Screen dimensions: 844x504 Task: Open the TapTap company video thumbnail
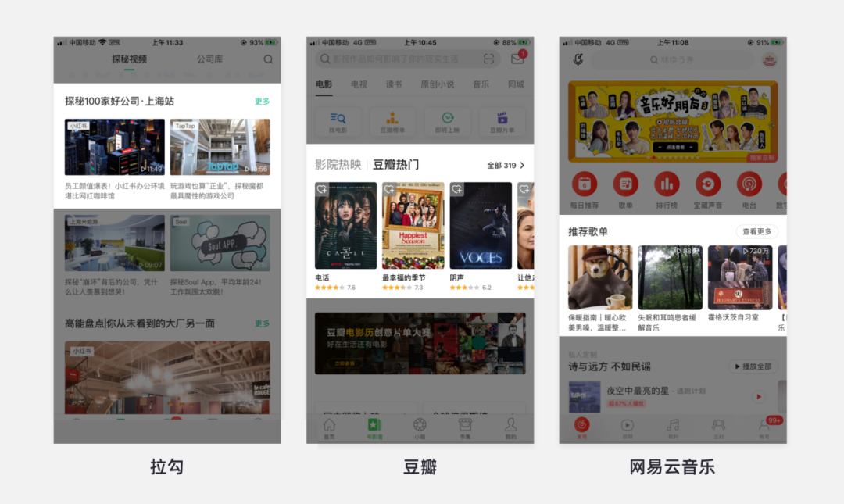click(x=220, y=147)
